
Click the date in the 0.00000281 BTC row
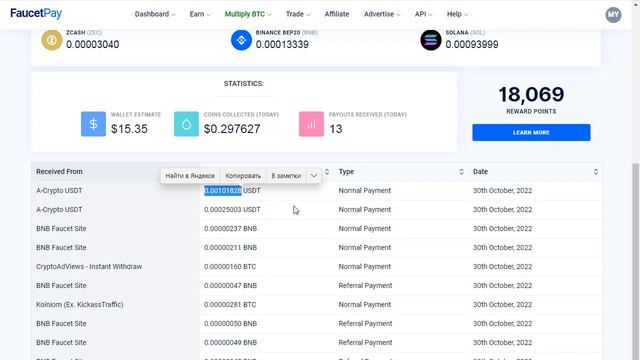(x=502, y=304)
